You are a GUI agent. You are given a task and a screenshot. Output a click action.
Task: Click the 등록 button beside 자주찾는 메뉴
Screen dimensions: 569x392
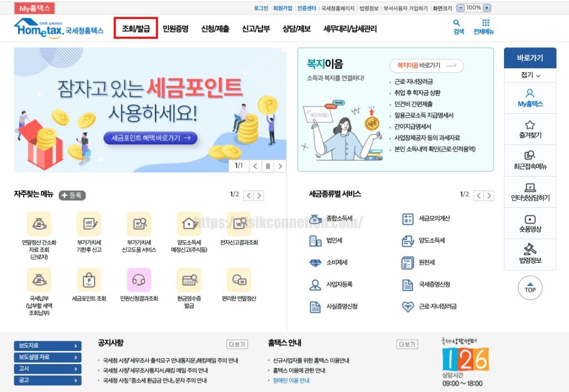pos(72,195)
